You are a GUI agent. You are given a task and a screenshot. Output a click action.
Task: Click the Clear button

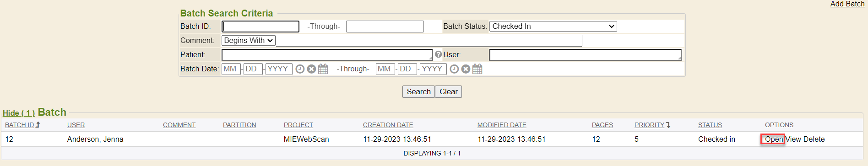tap(448, 91)
